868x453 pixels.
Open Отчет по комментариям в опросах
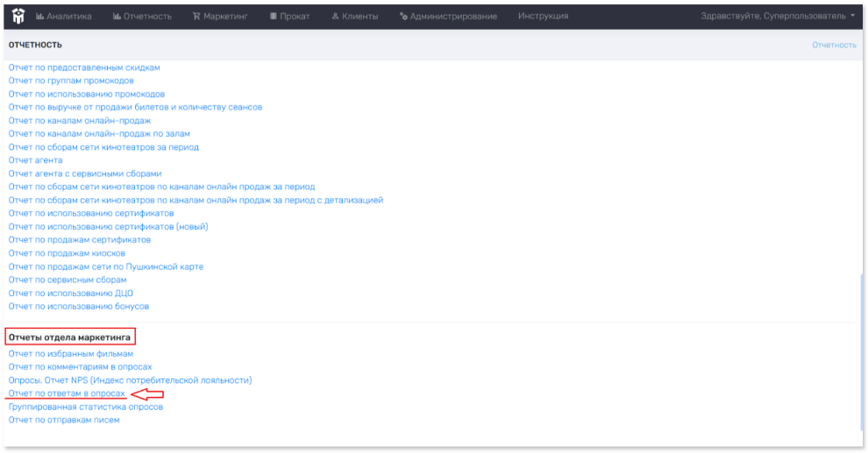coord(80,367)
